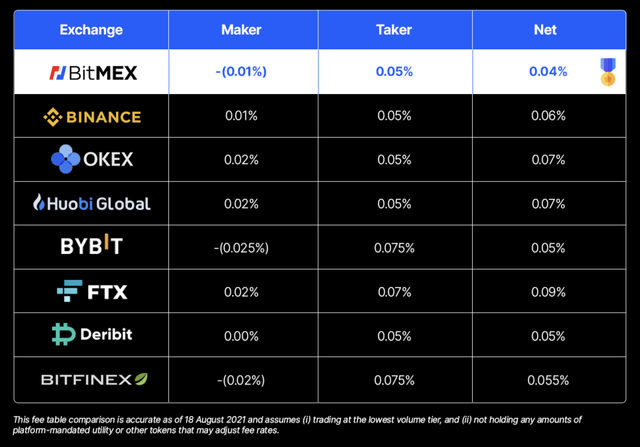Click the BitMEX logo
Screen dimensions: 640x447
pyautogui.click(x=92, y=72)
